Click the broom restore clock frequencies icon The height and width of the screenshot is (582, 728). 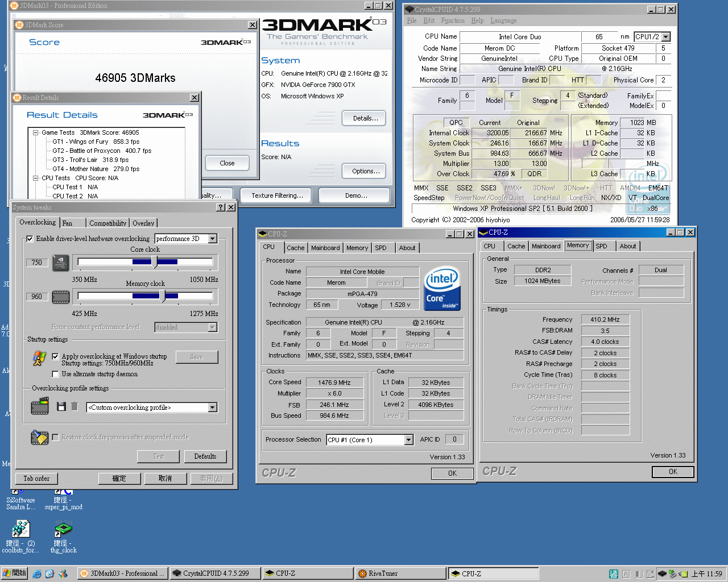tap(39, 437)
